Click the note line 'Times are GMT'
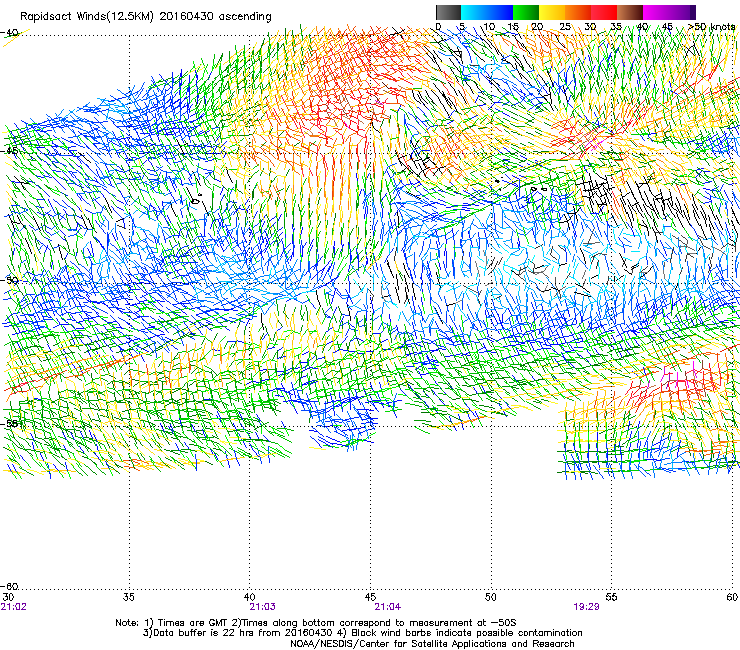 195,623
